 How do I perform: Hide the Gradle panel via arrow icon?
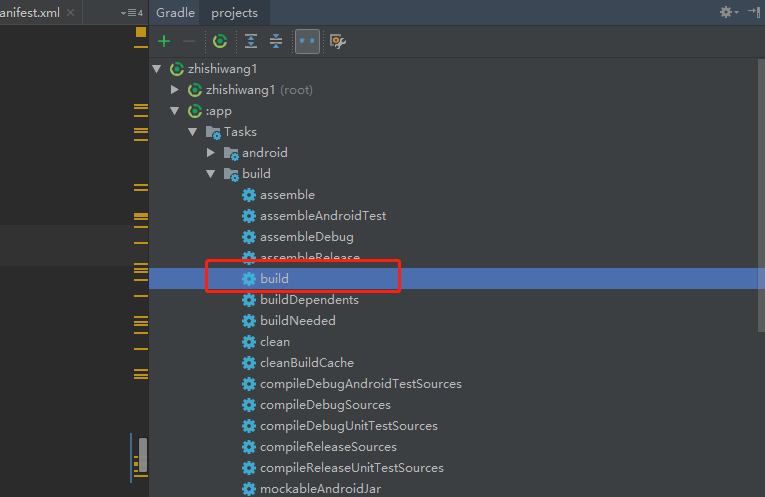coord(754,12)
